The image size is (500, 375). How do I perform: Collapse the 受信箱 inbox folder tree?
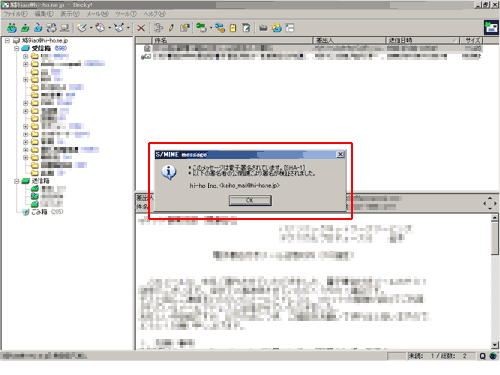(x=16, y=48)
